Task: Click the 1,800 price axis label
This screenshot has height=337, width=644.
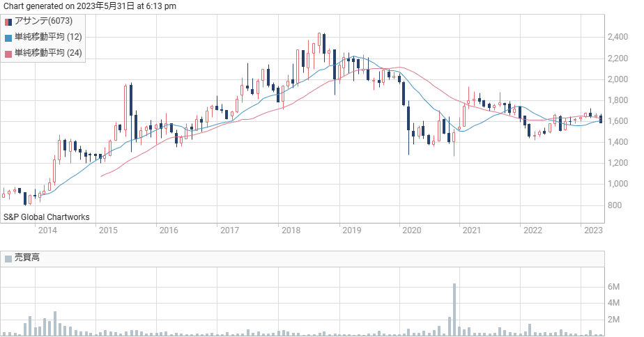Action: tap(618, 100)
